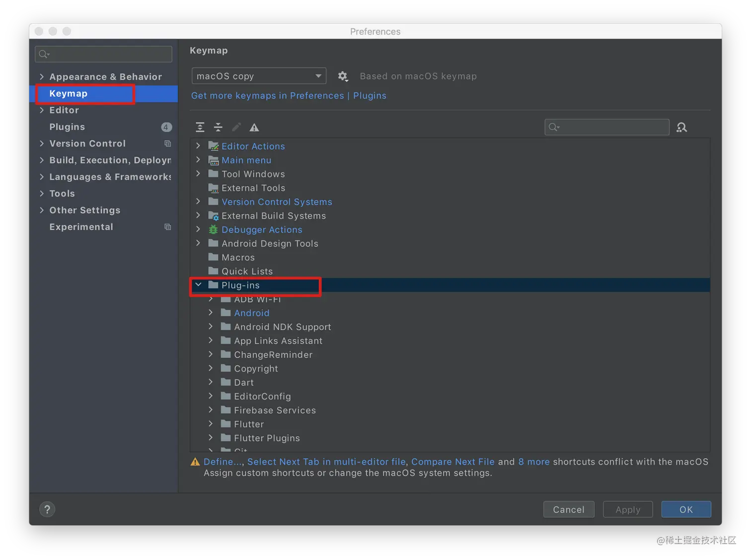Click the conflicts warning triangle toolbar icon
Screen dimensions: 751x560
coord(254,127)
